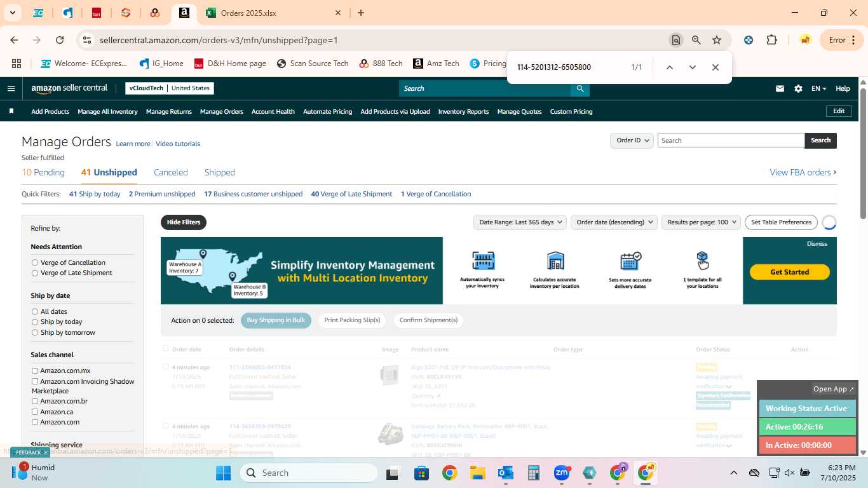This screenshot has width=868, height=488.
Task: Select Ship by tomorrow radio option
Action: (x=35, y=332)
